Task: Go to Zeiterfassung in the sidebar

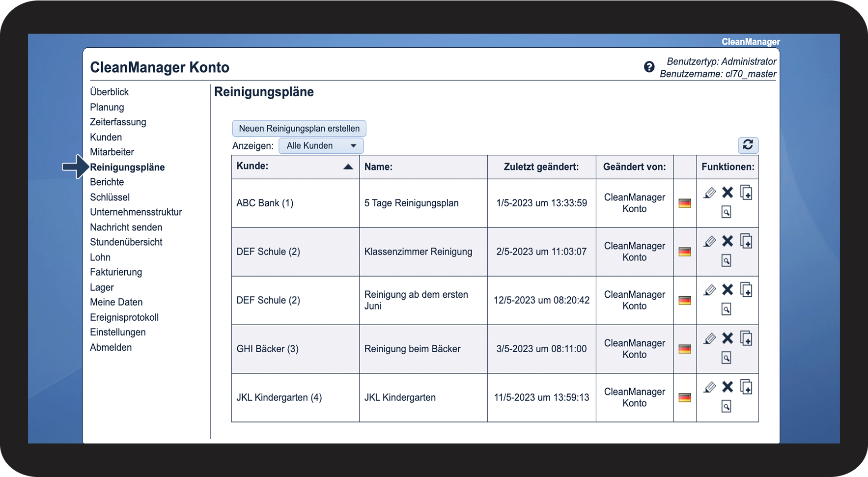Action: (x=118, y=122)
